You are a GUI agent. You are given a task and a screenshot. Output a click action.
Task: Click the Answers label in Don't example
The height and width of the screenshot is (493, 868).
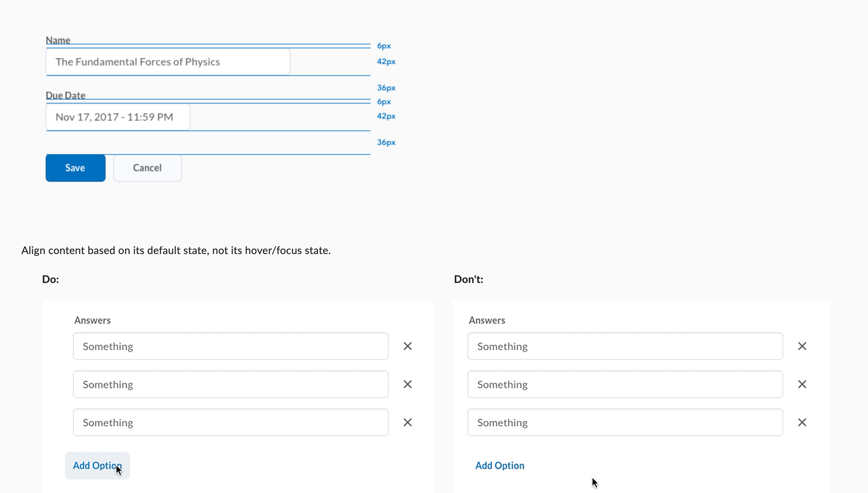pos(487,320)
